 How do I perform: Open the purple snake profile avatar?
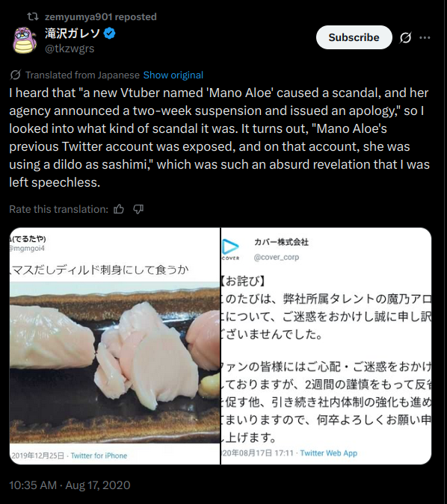point(25,40)
